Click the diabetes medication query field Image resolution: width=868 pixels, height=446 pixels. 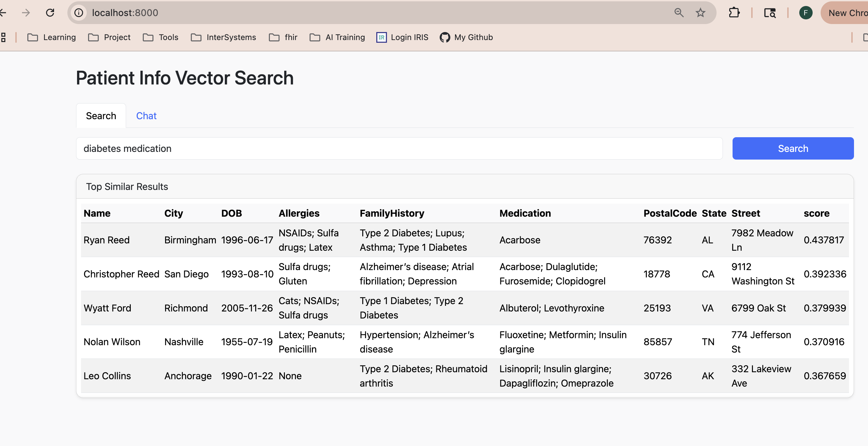[x=399, y=148]
